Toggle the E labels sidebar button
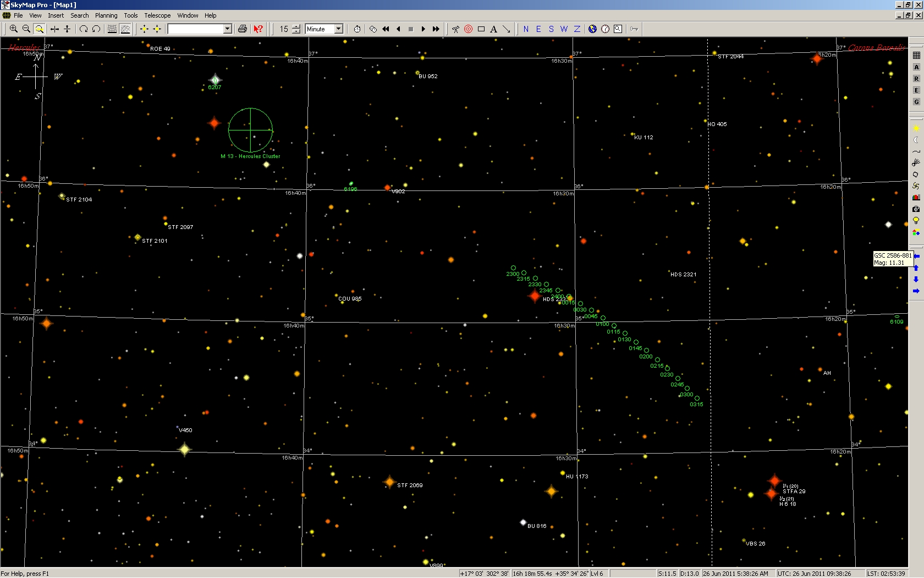The height and width of the screenshot is (578, 924). 916,90
